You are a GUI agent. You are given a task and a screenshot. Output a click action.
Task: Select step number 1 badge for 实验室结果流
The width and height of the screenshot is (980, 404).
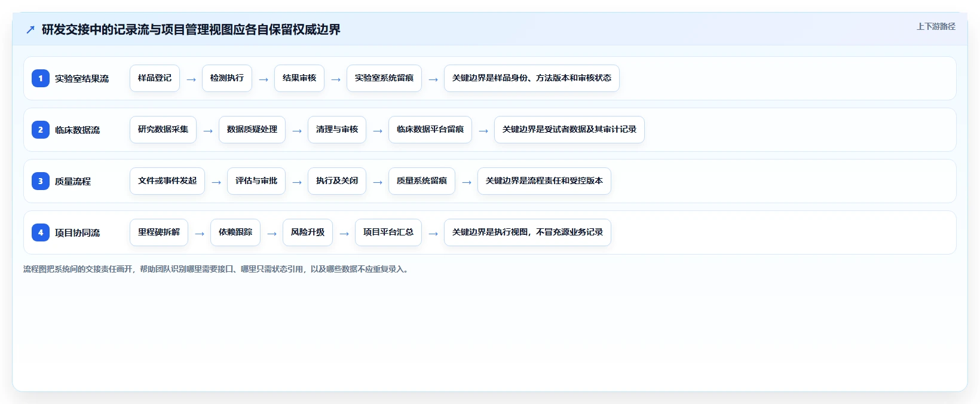click(41, 78)
